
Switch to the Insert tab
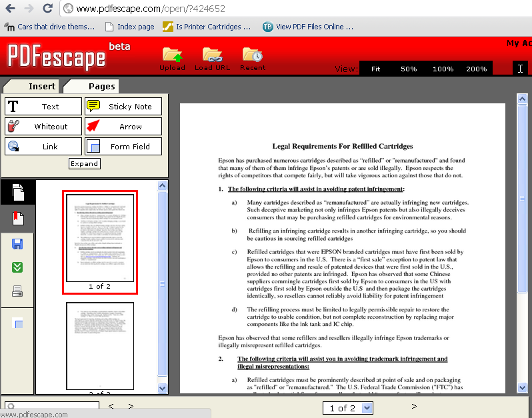(41, 86)
